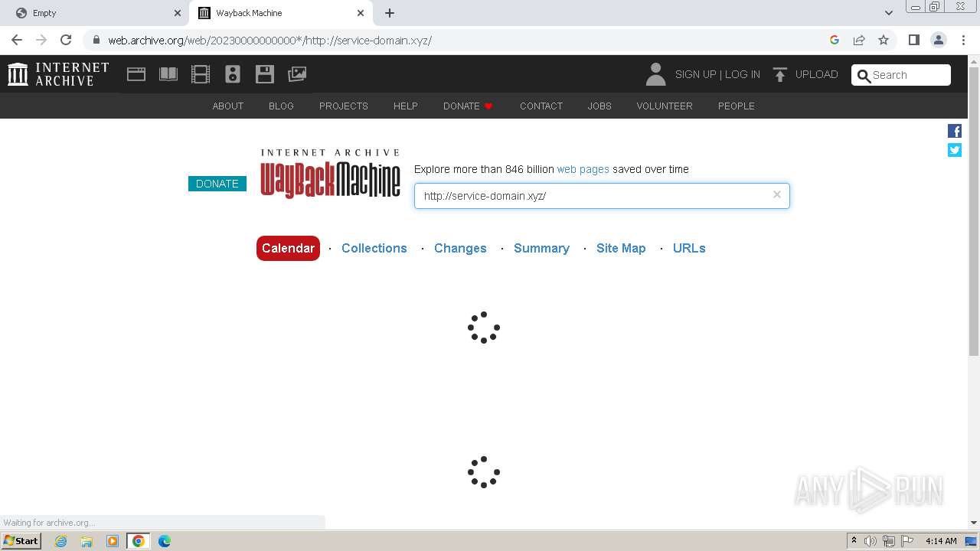The height and width of the screenshot is (551, 980).
Task: Click the volume icon in system tray
Action: (871, 541)
